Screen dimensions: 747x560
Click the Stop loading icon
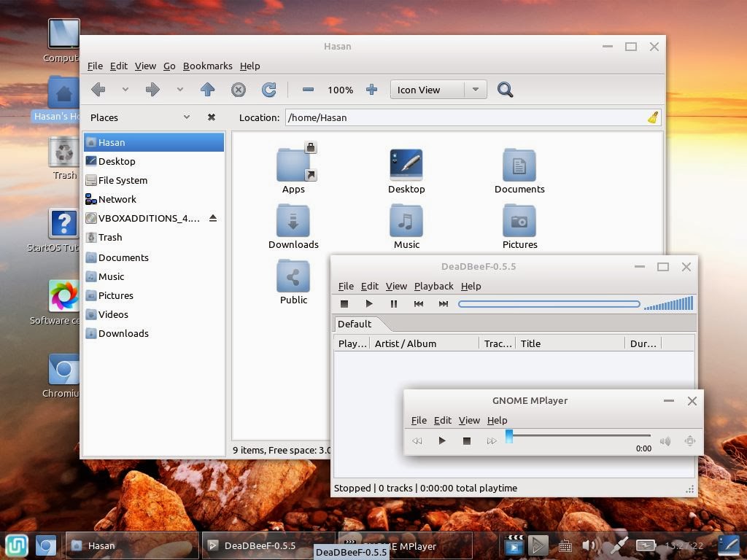(x=239, y=90)
